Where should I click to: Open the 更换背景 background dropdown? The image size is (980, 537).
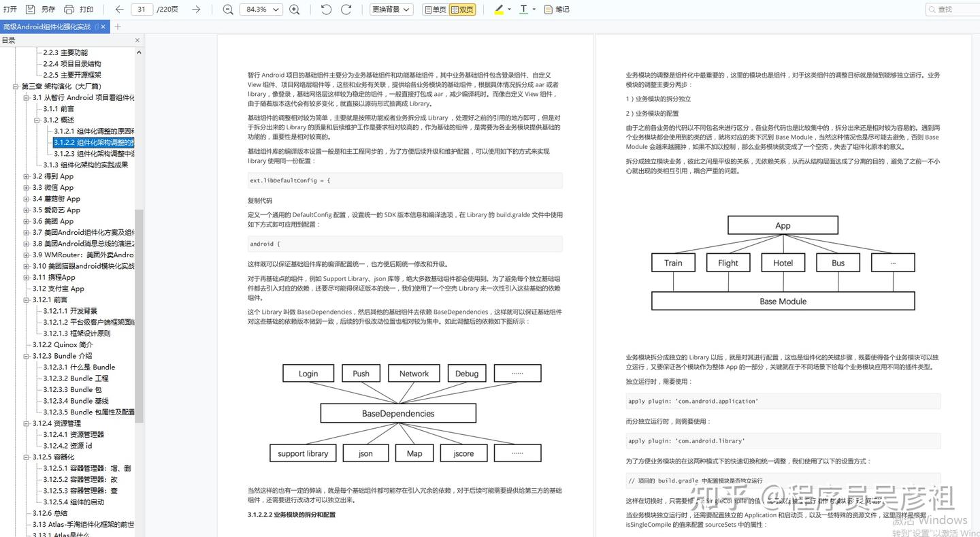pyautogui.click(x=390, y=10)
